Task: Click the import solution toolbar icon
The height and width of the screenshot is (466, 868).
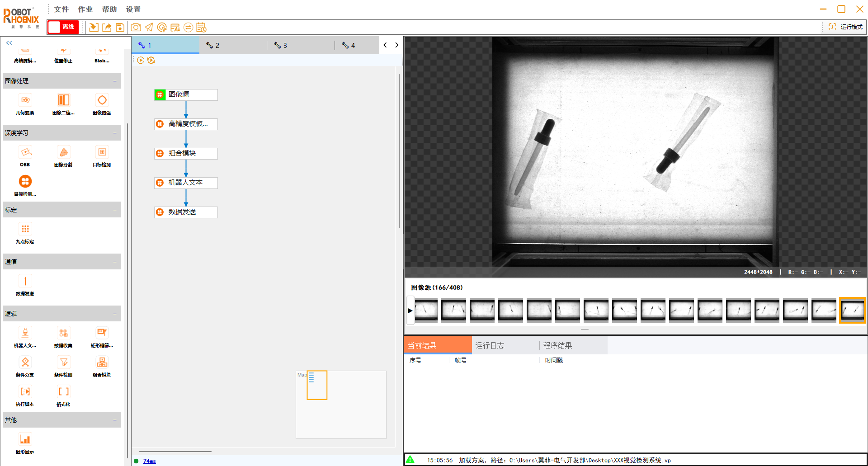Action: coord(94,28)
